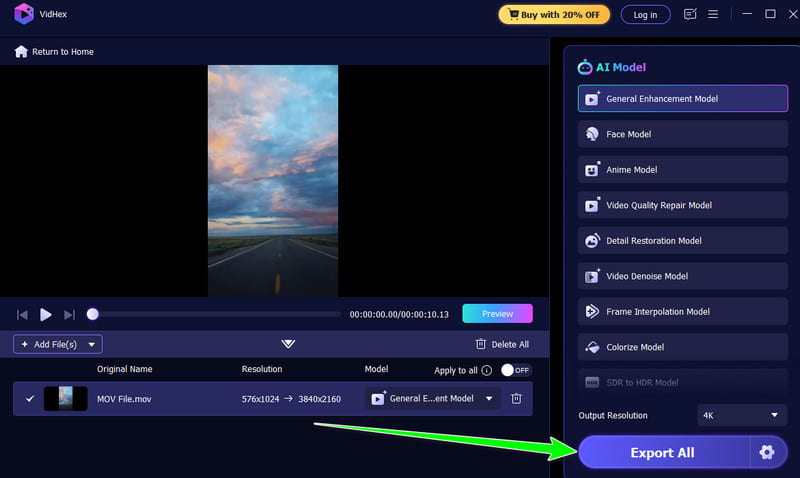Click the Original Name column header
This screenshot has width=800, height=478.
pyautogui.click(x=124, y=369)
